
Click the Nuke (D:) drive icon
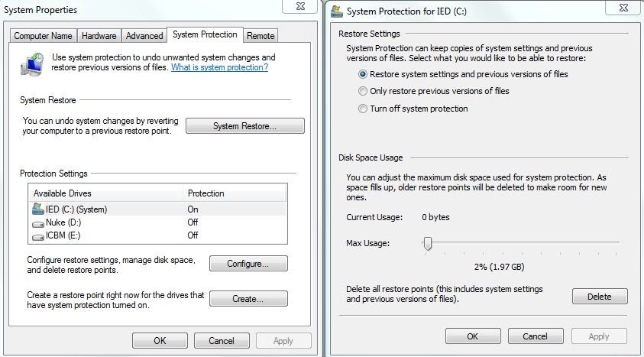pos(38,222)
